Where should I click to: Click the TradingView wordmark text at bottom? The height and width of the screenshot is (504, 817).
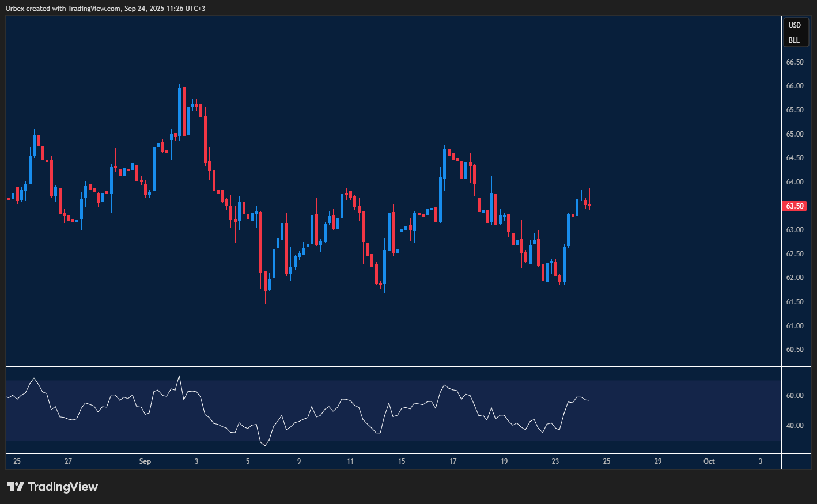click(63, 487)
